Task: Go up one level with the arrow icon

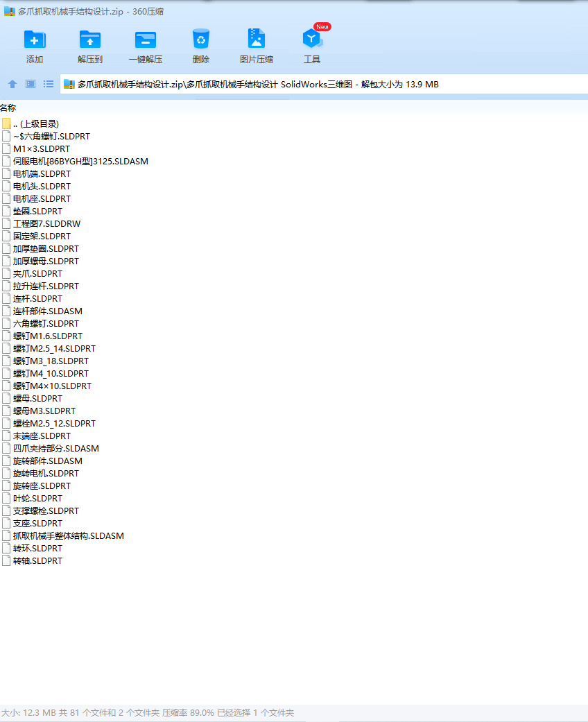Action: click(12, 84)
